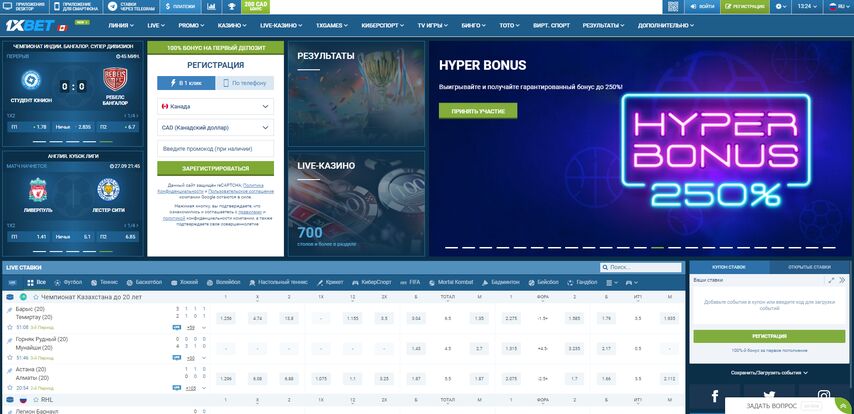
Task: Open the RU language dropdown
Action: point(837,7)
